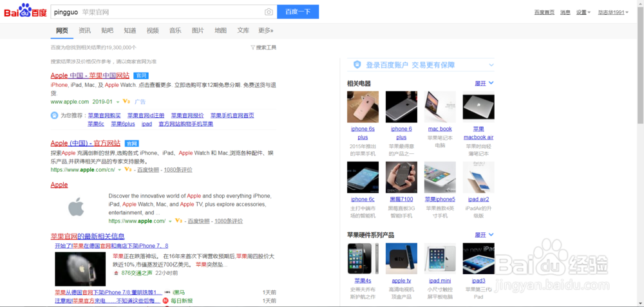644x307 pixels.
Task: Open 百度快照 for apple.com/cn/ result
Action: point(148,170)
